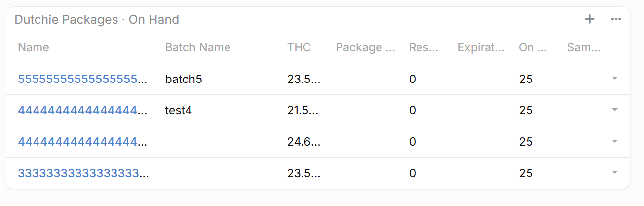Open the 3333333333 package link
Viewport: 644px width, 206px height.
82,173
